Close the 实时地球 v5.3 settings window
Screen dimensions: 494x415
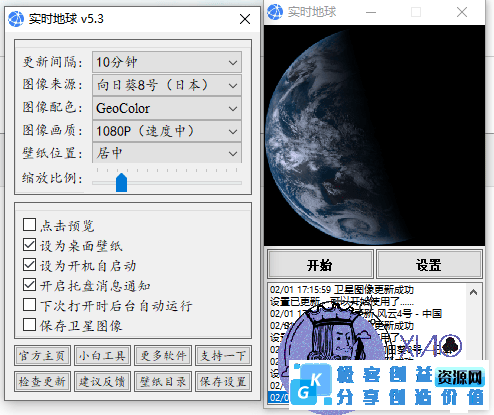click(245, 19)
